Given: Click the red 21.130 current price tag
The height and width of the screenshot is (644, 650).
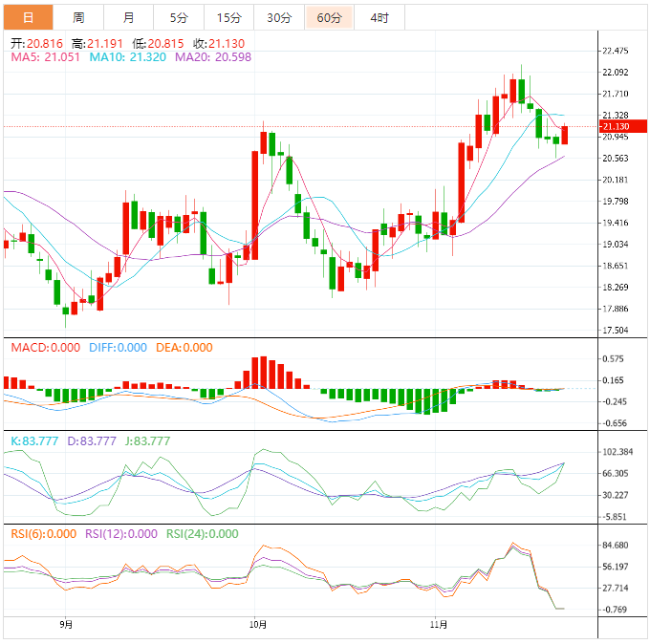Looking at the screenshot, I should coord(615,126).
